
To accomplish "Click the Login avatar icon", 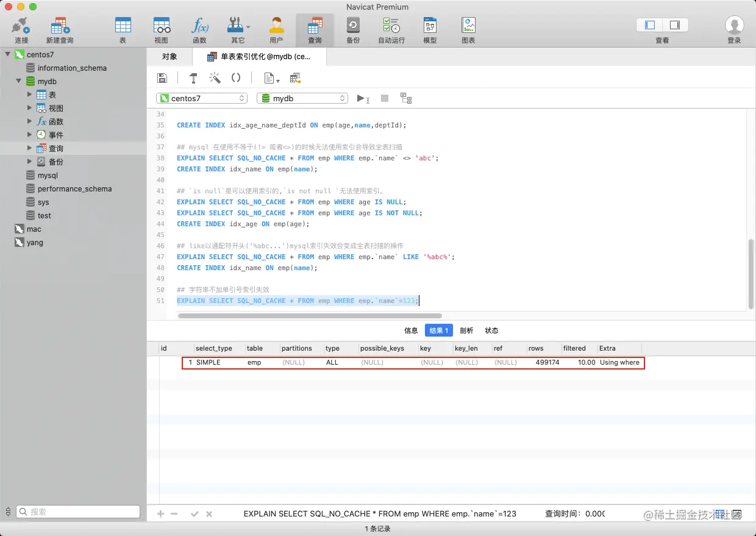I will point(734,25).
